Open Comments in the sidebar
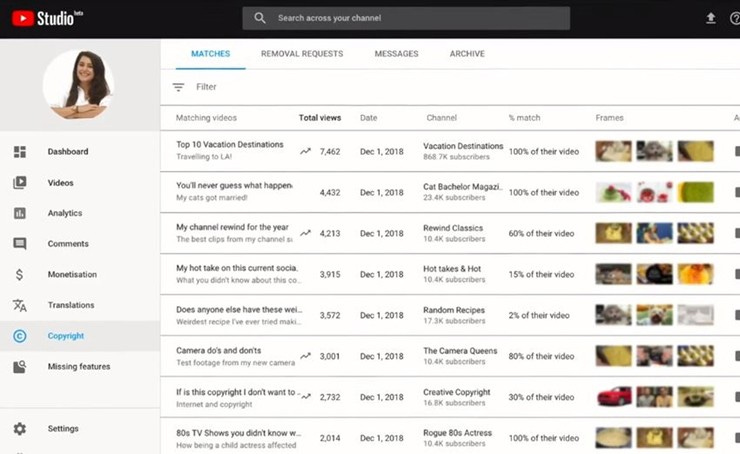The image size is (740, 454). point(80,244)
